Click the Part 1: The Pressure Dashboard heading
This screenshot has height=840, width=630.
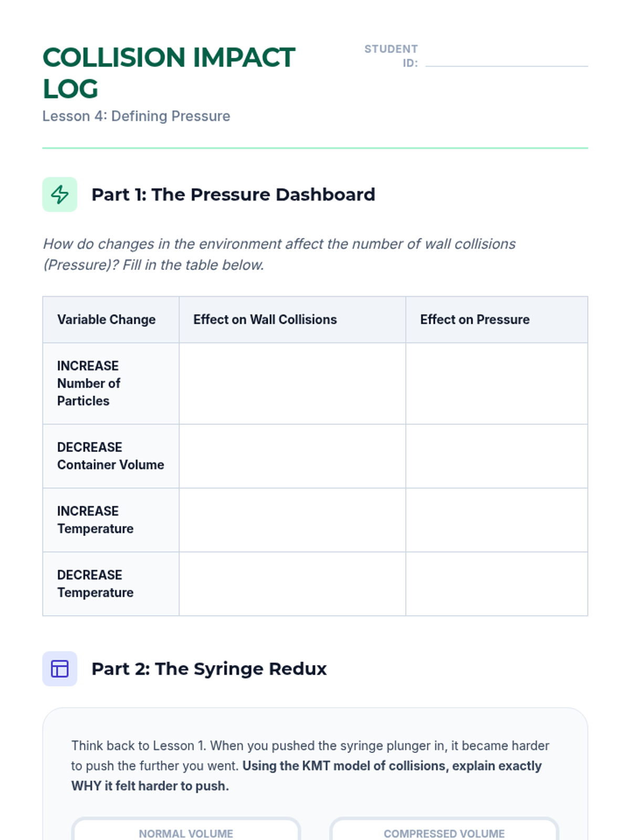(x=233, y=194)
